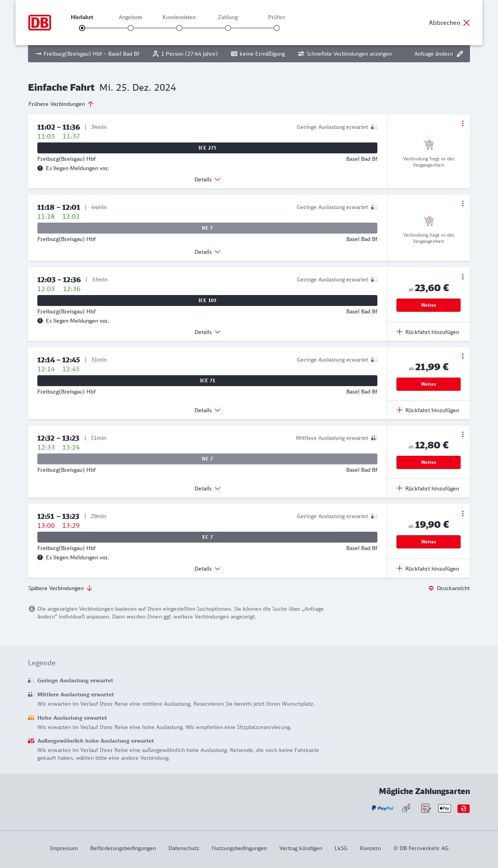This screenshot has height=868, width=498.
Task: Select the Angebote progress step circle
Action: click(x=131, y=28)
